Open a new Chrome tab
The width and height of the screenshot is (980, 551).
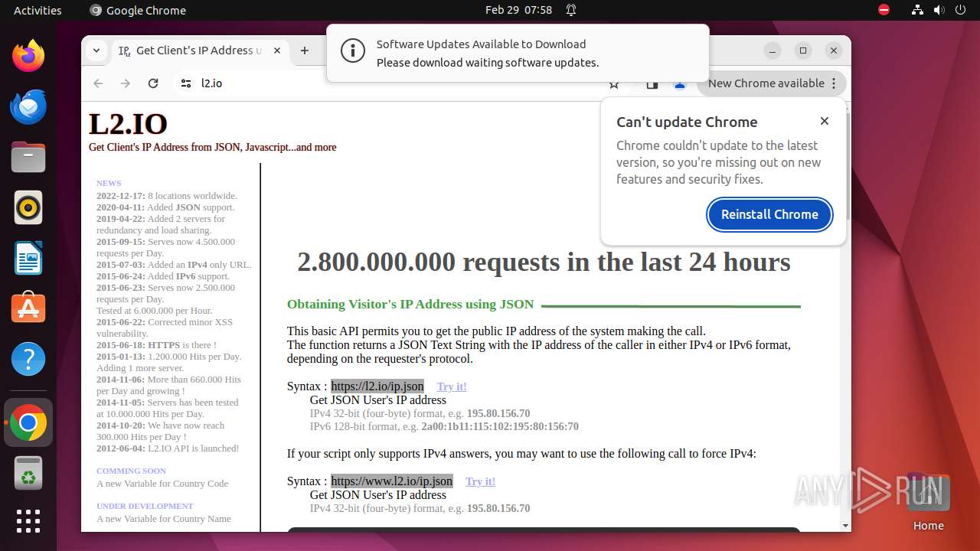(305, 51)
